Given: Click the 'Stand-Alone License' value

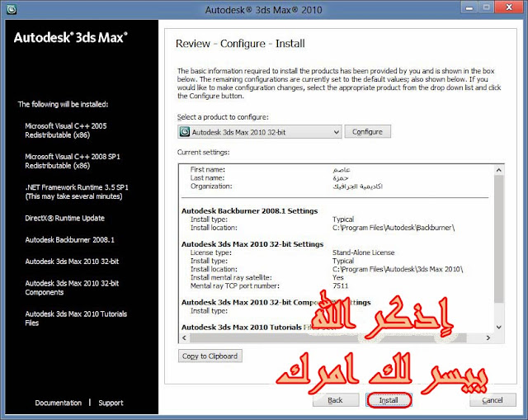Looking at the screenshot, I should (363, 252).
